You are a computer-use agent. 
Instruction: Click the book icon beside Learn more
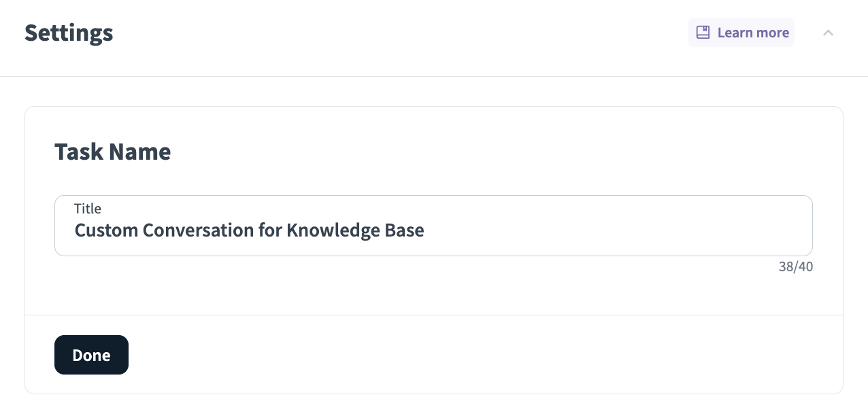click(x=703, y=33)
